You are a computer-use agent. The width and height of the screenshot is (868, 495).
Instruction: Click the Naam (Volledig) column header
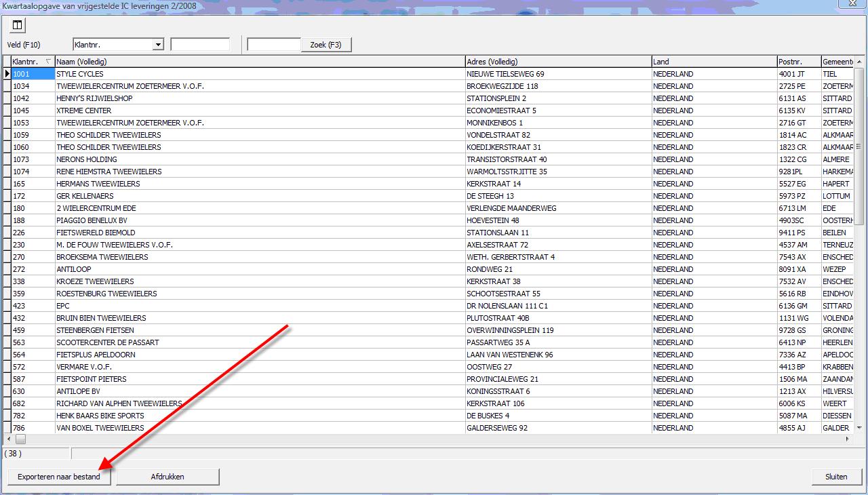(x=260, y=62)
